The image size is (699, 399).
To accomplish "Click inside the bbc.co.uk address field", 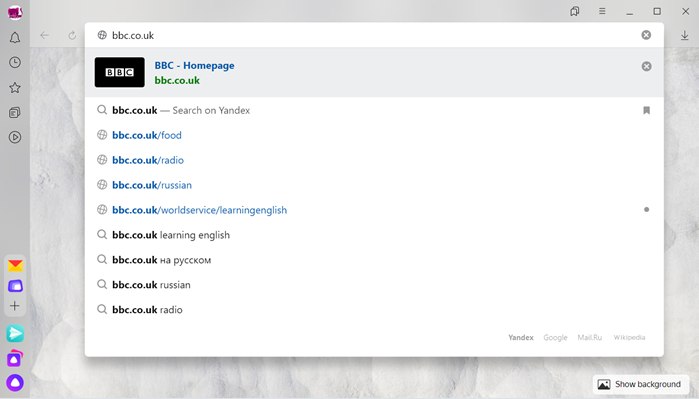I will tap(370, 35).
